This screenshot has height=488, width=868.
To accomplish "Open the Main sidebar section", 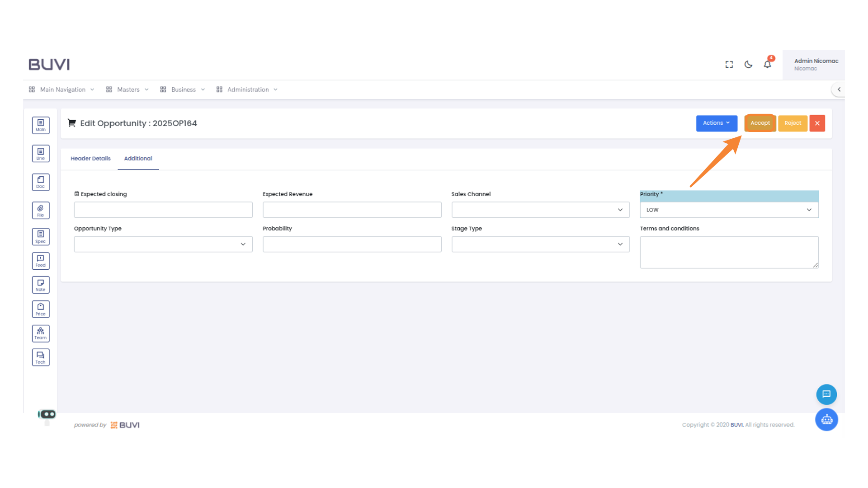I will pyautogui.click(x=41, y=125).
